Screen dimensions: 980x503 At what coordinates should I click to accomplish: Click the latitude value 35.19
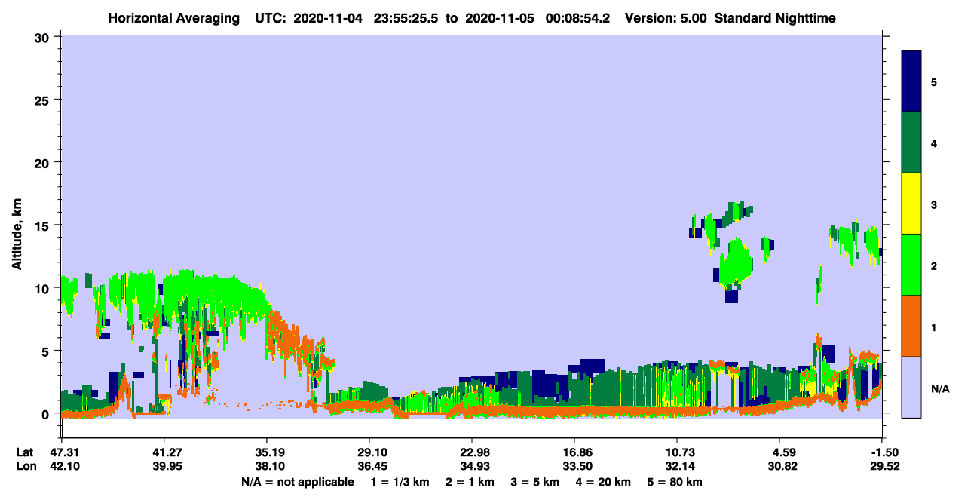point(267,452)
